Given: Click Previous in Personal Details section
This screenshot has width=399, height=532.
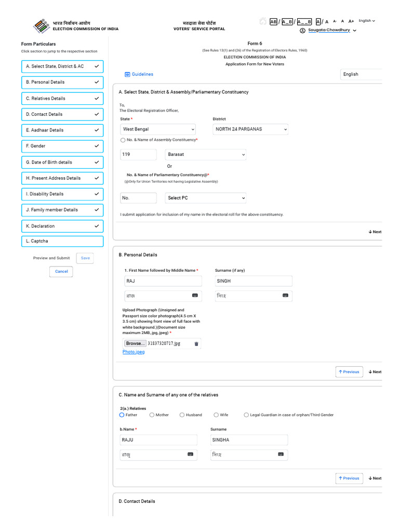Looking at the screenshot, I should (349, 372).
